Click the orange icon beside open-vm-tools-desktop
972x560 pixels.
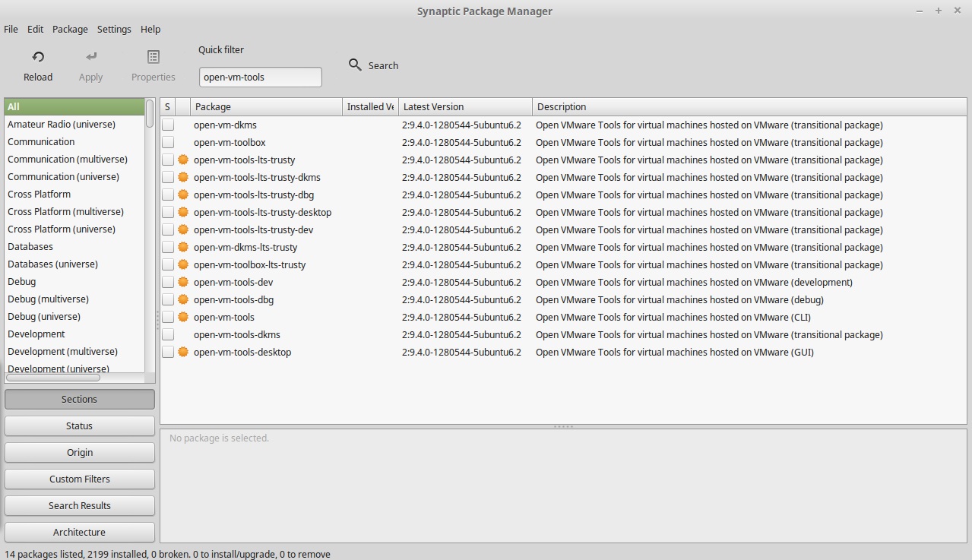[182, 352]
